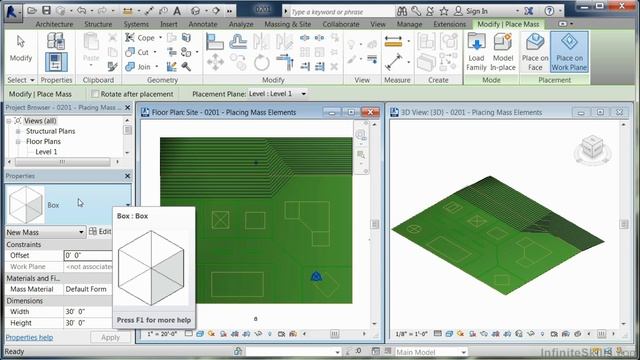Close the Properties palette
Screen dimensions: 640x360
(x=127, y=176)
